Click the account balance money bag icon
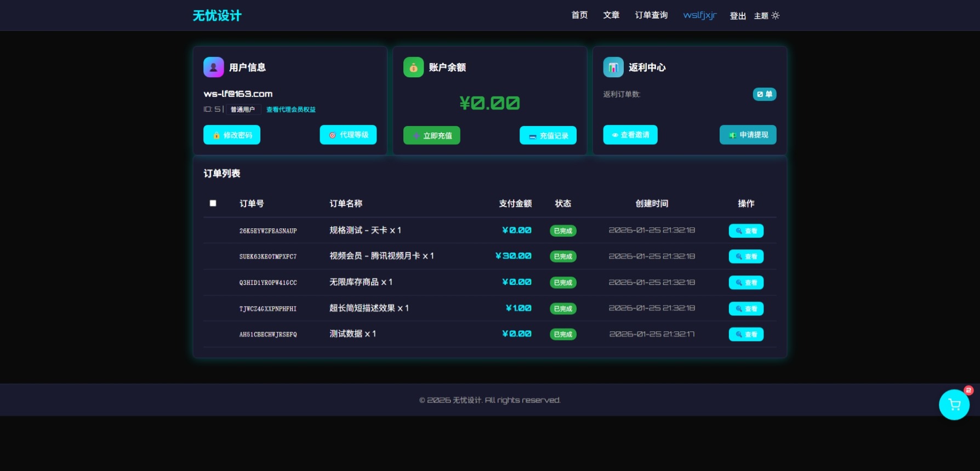The width and height of the screenshot is (980, 471). 413,67
